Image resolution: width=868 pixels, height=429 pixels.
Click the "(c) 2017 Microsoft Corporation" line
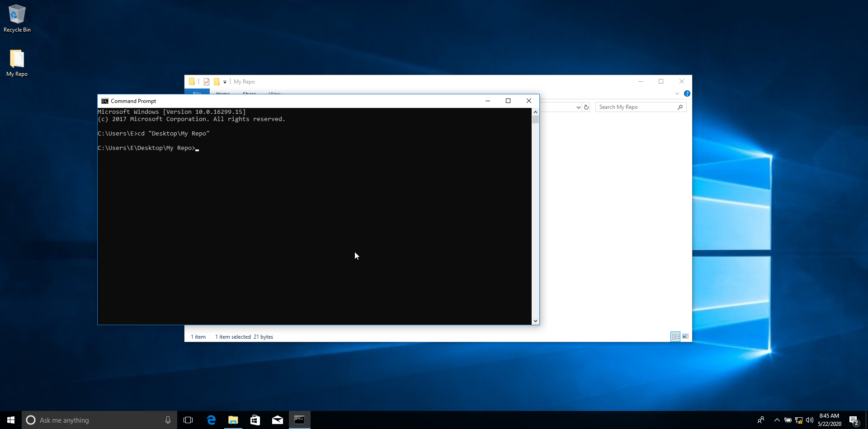coord(191,119)
